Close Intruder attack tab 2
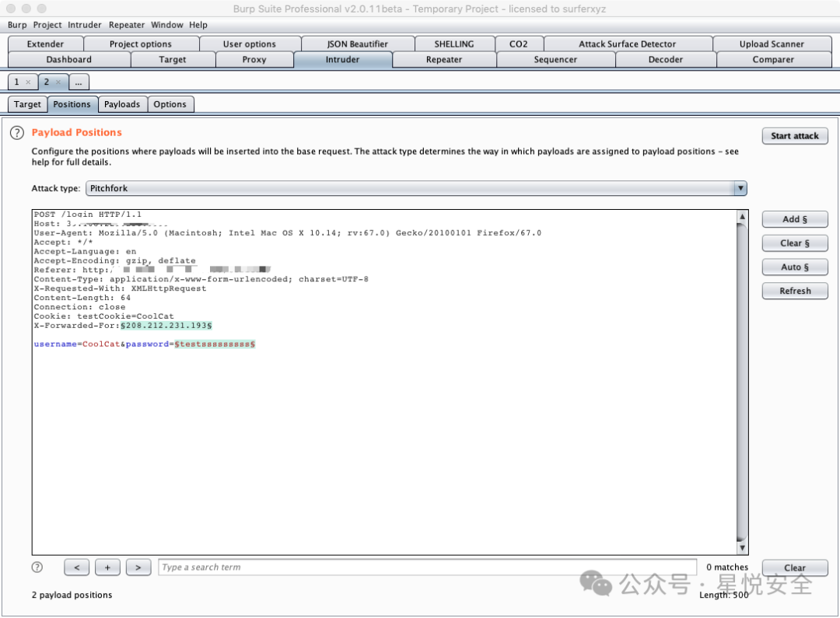840x618 pixels. [x=58, y=82]
